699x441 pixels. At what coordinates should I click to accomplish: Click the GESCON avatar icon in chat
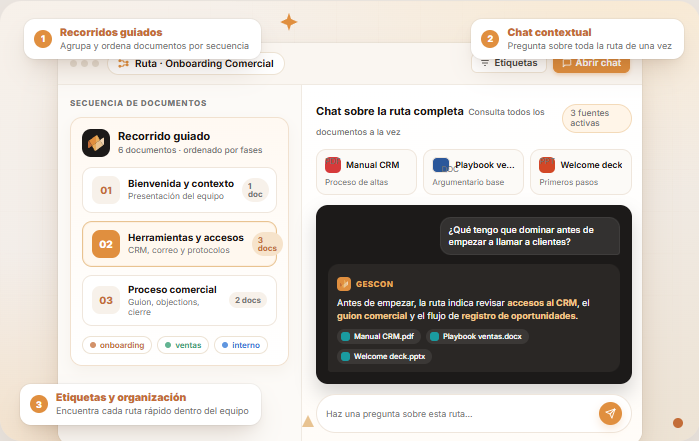point(344,283)
